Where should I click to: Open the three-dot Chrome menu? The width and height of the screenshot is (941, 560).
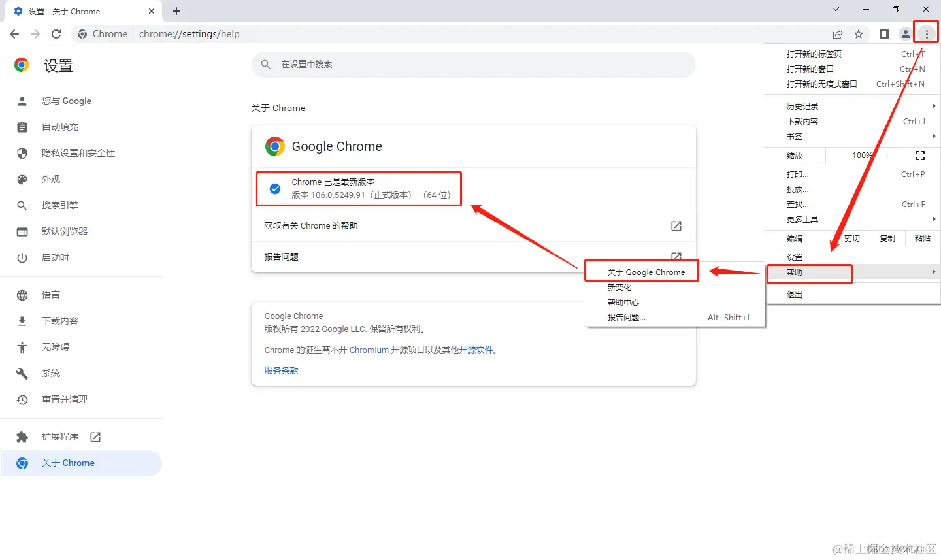coord(927,34)
